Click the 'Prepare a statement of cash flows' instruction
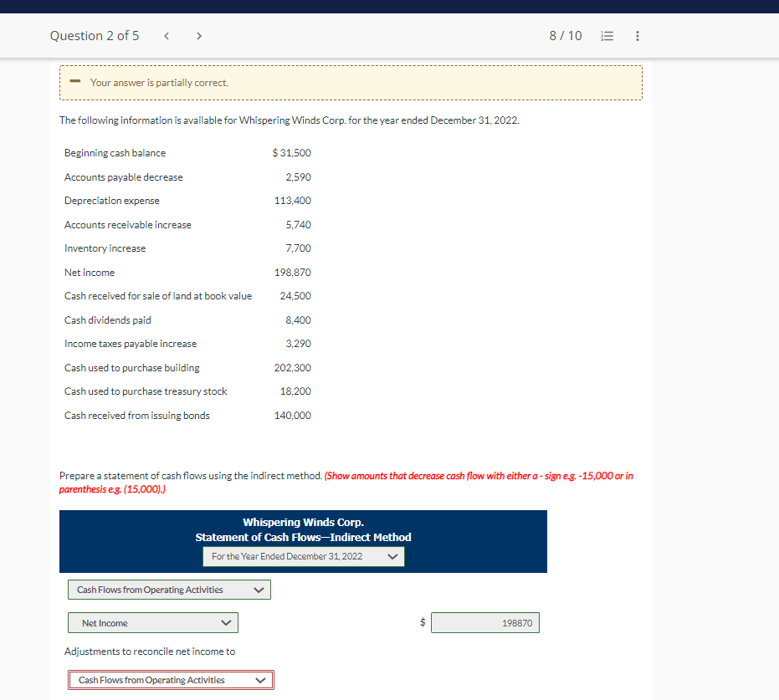The image size is (779, 700). click(191, 476)
